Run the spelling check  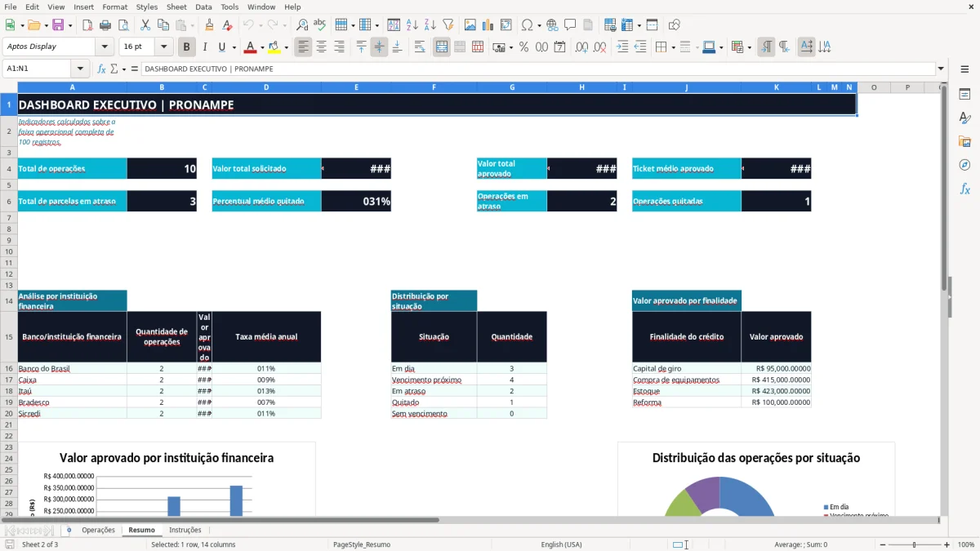[x=319, y=25]
